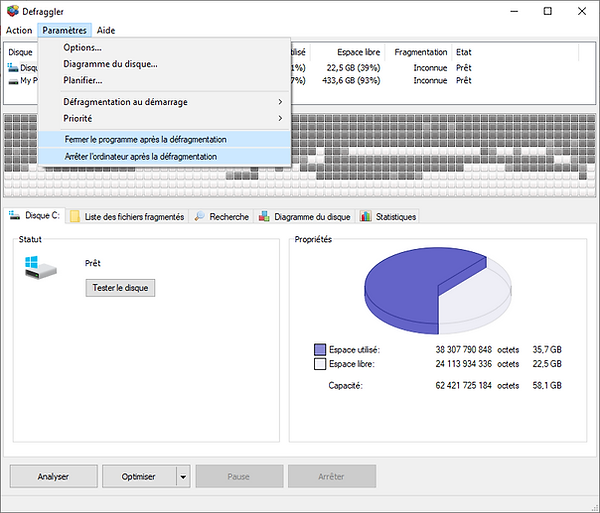Click the greyed Pause button
Screen dimensions: 600x513
239,476
